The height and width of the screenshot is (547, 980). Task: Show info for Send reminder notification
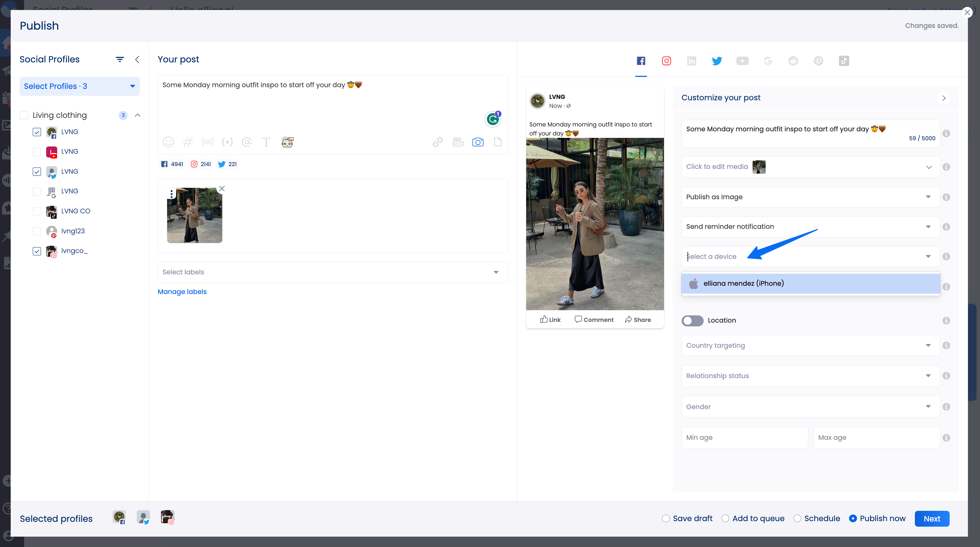[x=946, y=227]
